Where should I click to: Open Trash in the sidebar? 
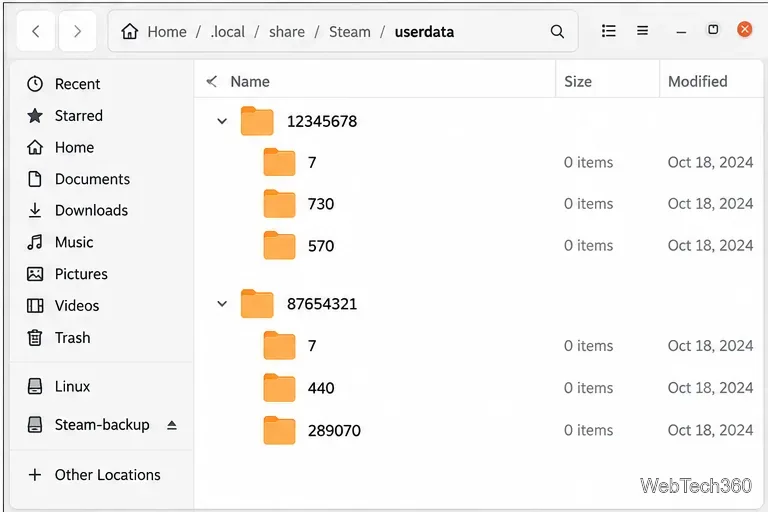tap(72, 338)
